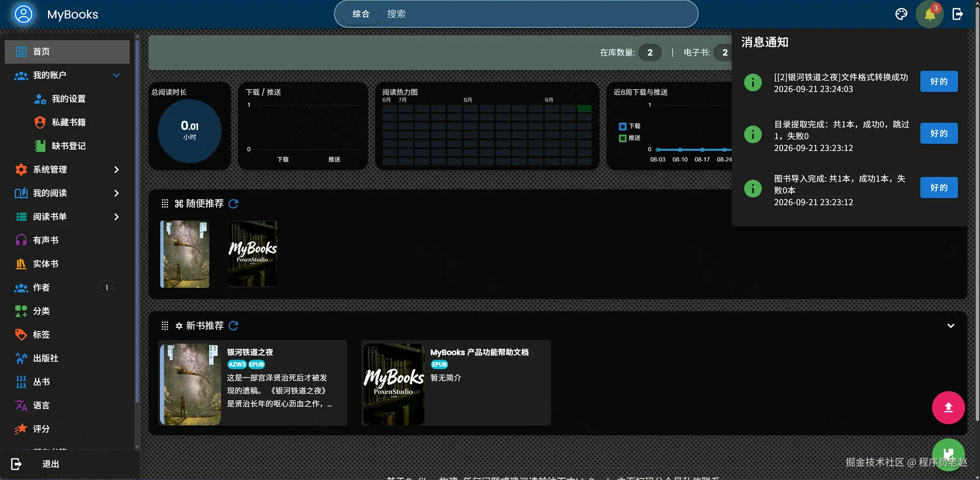Open 实体书 physical books in sidebar

(67, 264)
